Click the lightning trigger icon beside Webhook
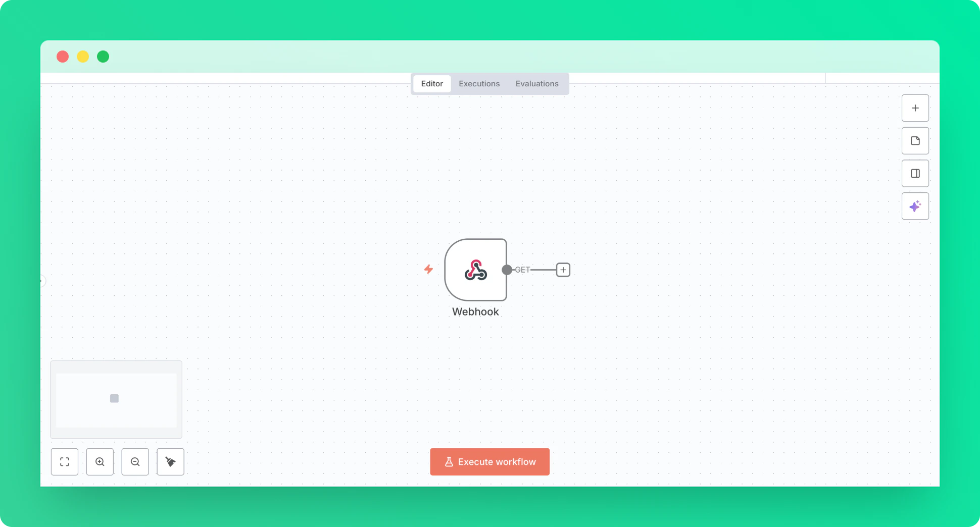Image resolution: width=980 pixels, height=527 pixels. point(428,270)
